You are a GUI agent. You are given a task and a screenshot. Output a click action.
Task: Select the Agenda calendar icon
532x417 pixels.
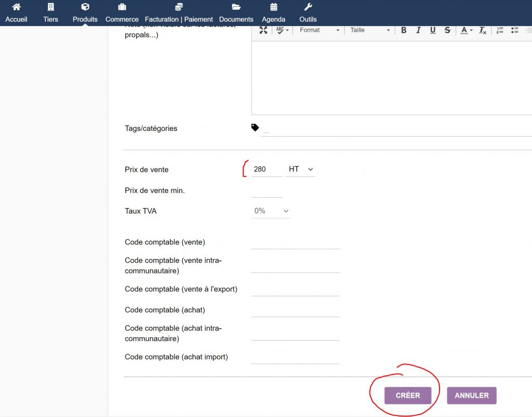[273, 8]
